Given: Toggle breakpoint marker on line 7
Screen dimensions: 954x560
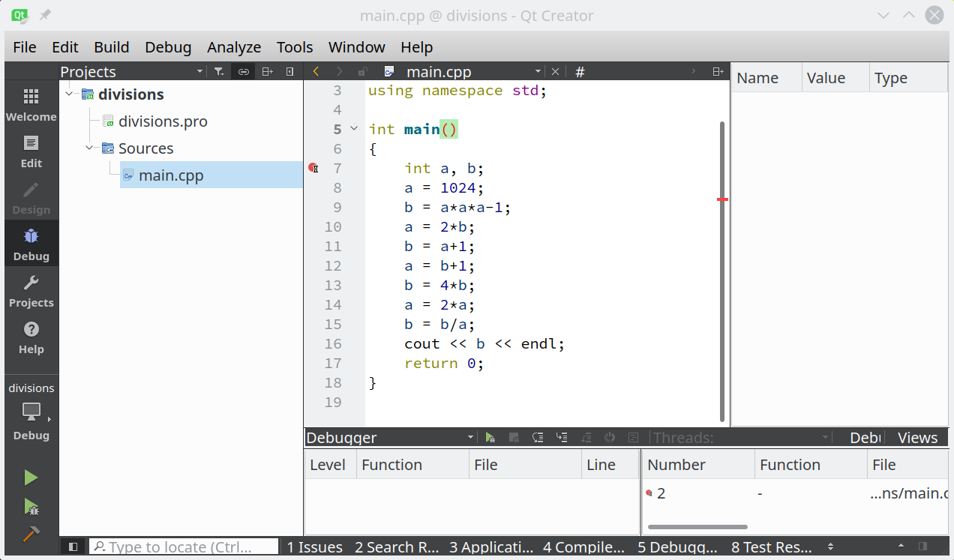Looking at the screenshot, I should click(313, 168).
